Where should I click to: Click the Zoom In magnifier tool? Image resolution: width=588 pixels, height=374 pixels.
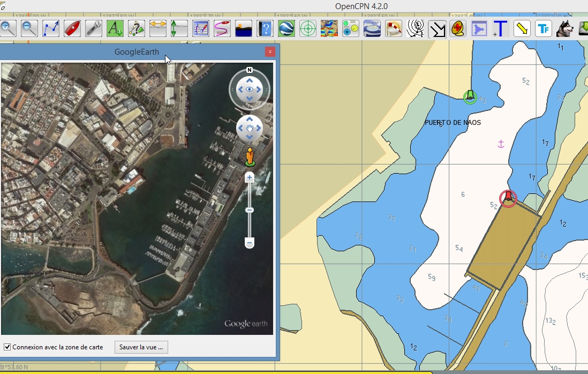coord(8,28)
